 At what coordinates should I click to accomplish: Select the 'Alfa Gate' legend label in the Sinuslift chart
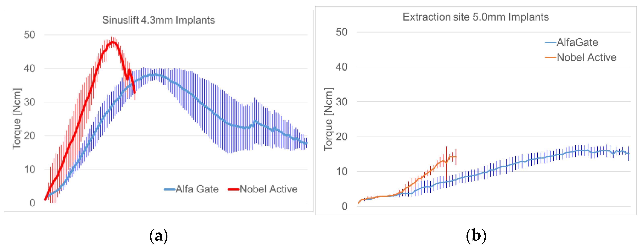(x=197, y=189)
